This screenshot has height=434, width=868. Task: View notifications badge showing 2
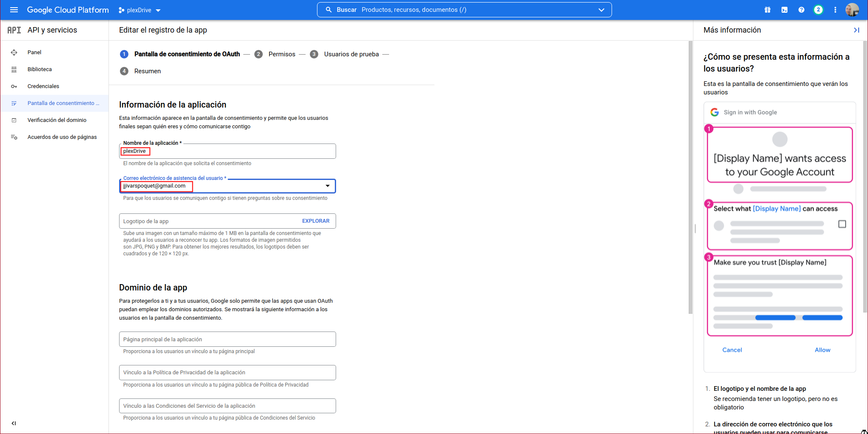click(818, 10)
